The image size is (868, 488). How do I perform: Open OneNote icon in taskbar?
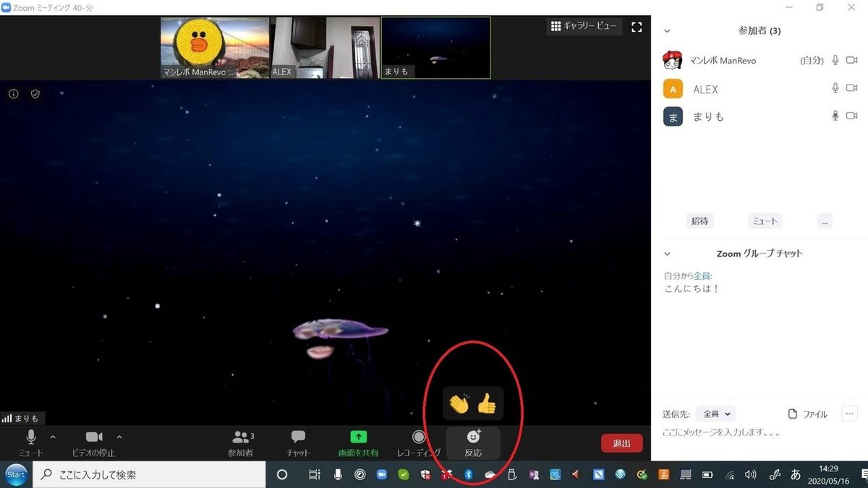[x=534, y=475]
